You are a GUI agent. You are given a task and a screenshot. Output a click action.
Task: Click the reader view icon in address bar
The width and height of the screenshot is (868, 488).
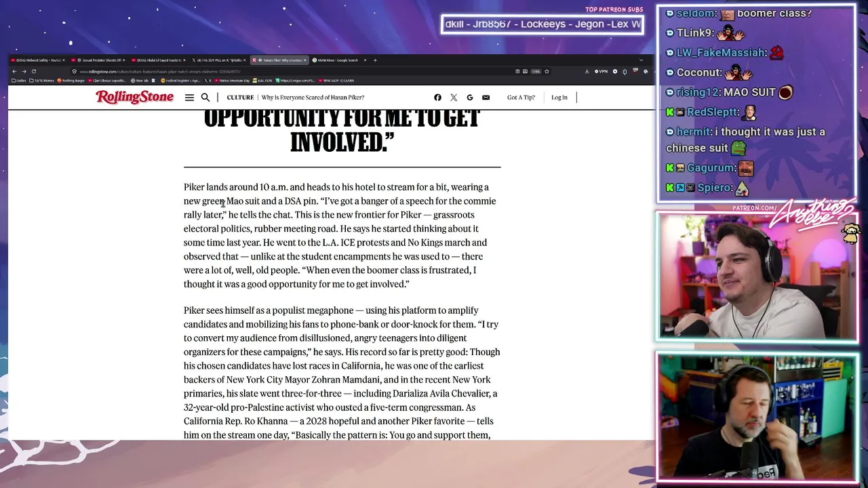[x=517, y=71]
